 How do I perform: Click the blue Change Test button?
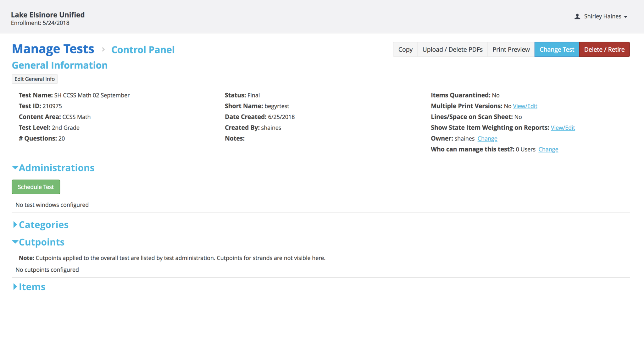pos(557,49)
